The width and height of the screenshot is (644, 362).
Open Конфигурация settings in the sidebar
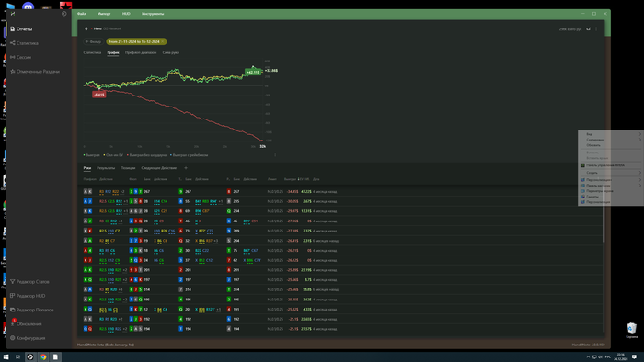click(30, 338)
